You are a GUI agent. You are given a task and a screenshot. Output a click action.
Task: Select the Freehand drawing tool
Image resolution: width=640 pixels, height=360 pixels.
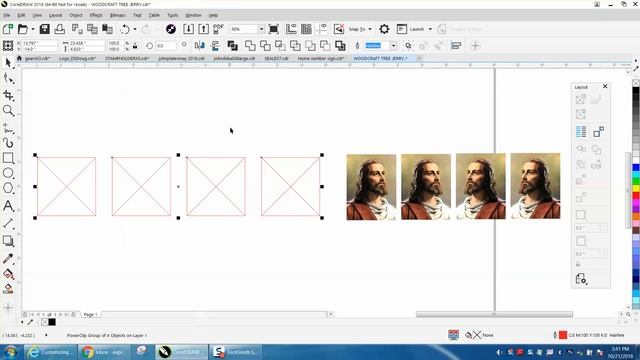[8, 128]
